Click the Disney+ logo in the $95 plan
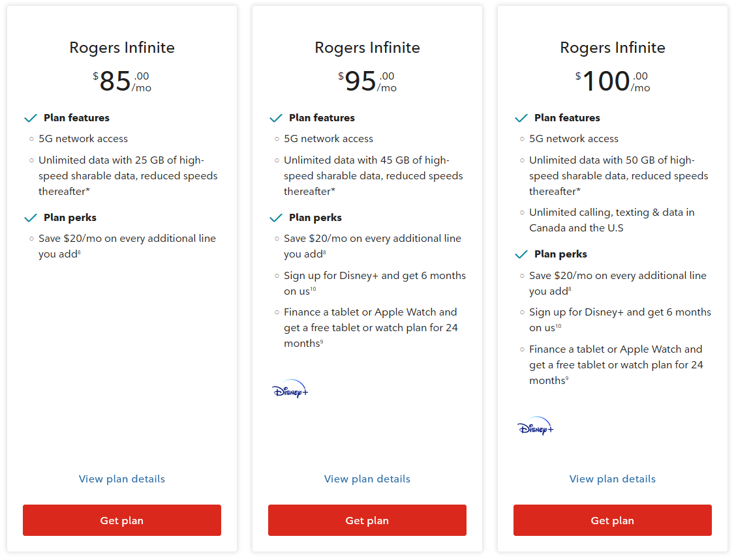Screen dimensions: 736x560 (290, 389)
